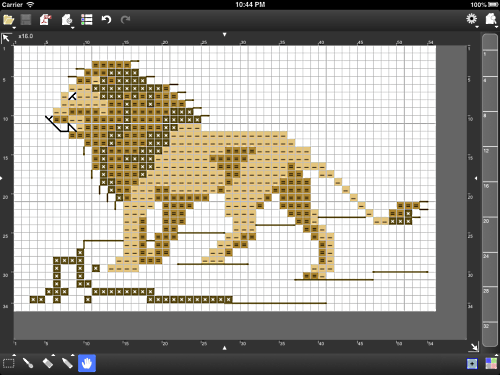Select the rectangular selection tool
500x375 pixels.
point(9,363)
